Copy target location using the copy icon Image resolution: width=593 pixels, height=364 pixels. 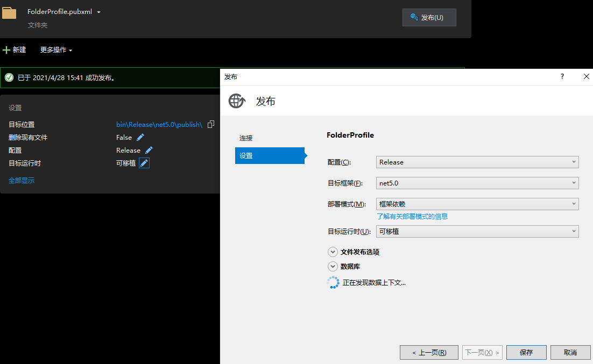pyautogui.click(x=211, y=124)
